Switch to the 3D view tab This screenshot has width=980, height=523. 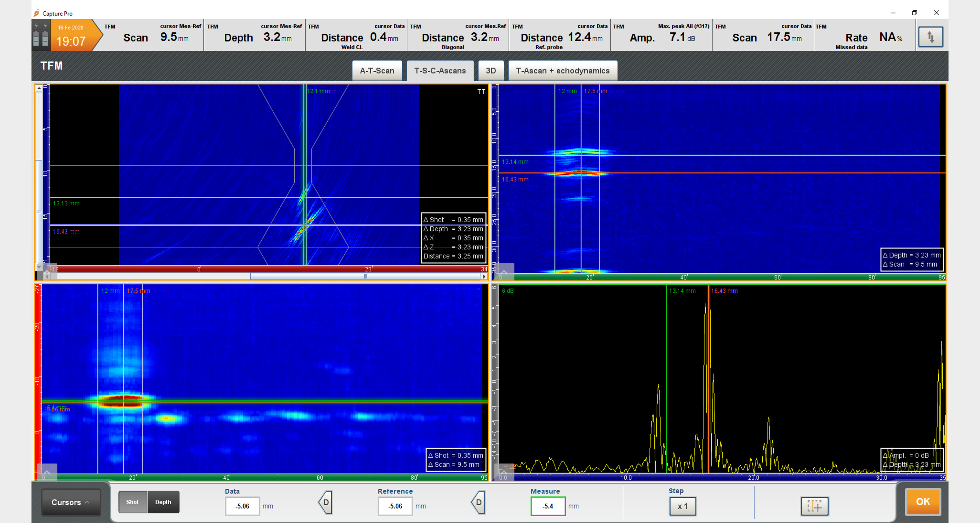pos(490,71)
